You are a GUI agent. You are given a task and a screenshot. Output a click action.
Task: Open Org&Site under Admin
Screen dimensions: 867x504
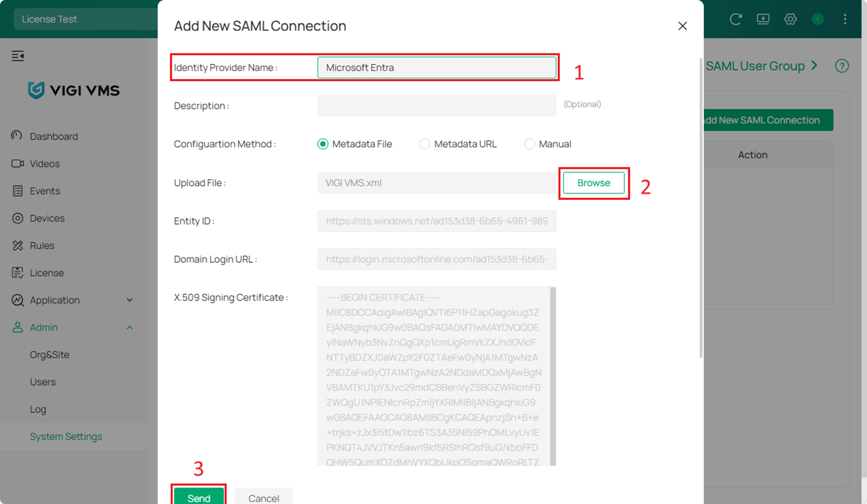coord(49,355)
